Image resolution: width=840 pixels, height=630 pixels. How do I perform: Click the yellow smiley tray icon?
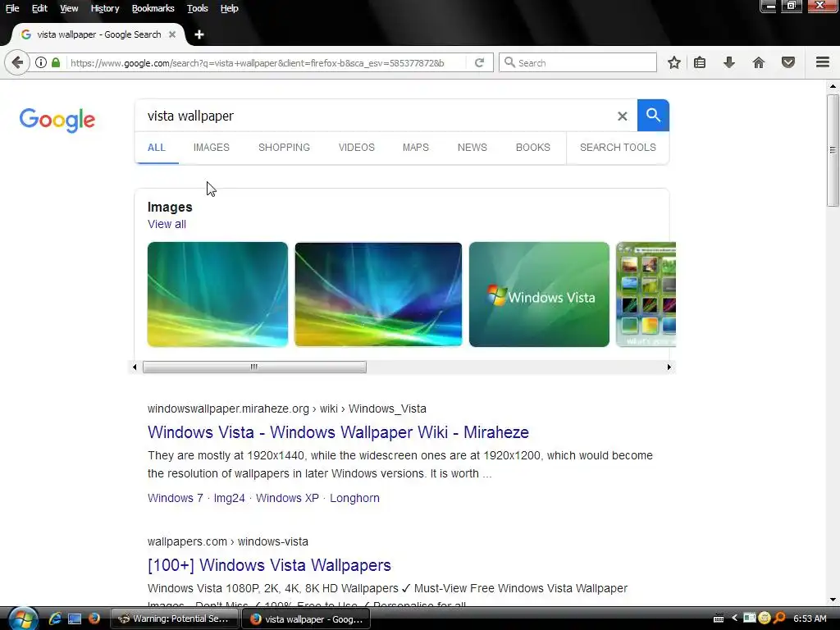pos(765,619)
